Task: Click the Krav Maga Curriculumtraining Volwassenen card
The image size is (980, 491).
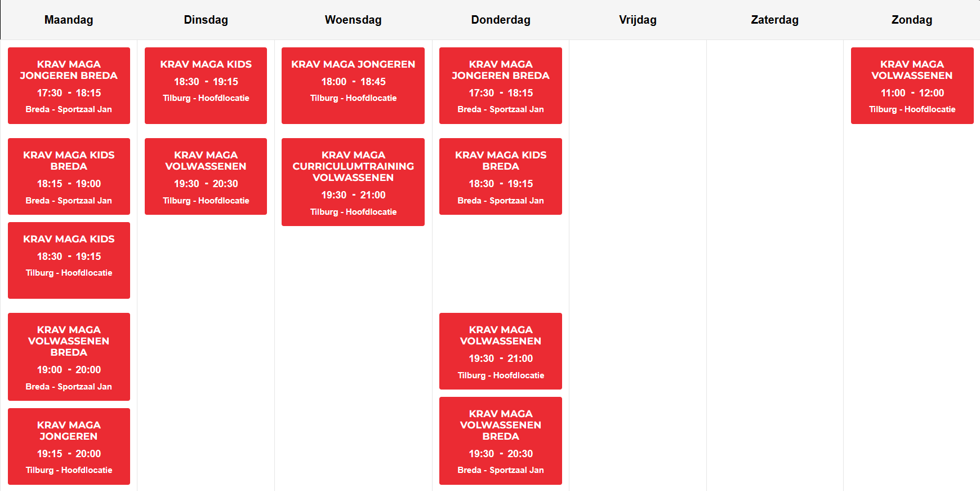Action: 353,182
